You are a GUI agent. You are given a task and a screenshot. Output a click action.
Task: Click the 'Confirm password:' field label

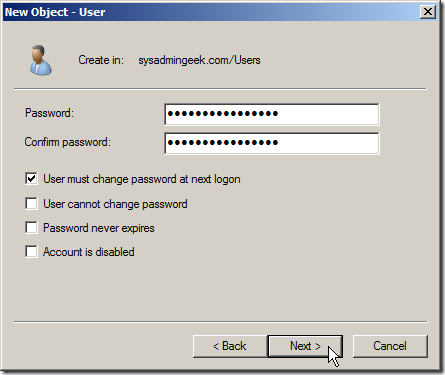pos(68,142)
